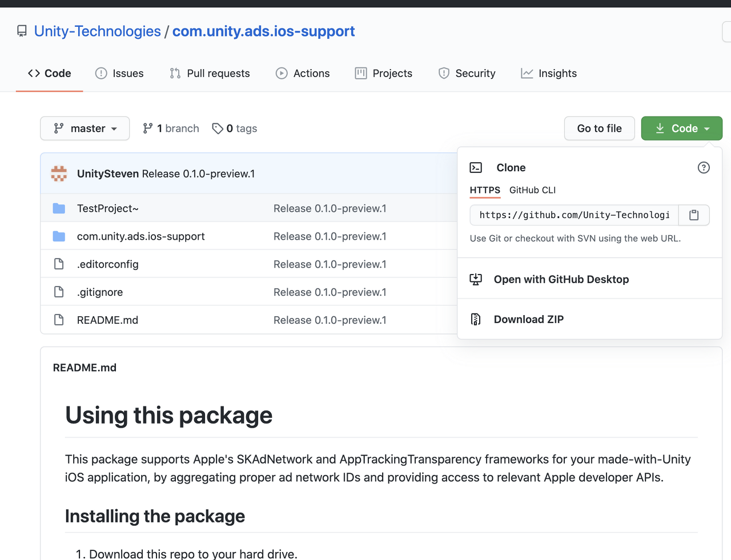Expand the master branch dropdown
Image resolution: width=731 pixels, height=560 pixels.
pyautogui.click(x=85, y=128)
